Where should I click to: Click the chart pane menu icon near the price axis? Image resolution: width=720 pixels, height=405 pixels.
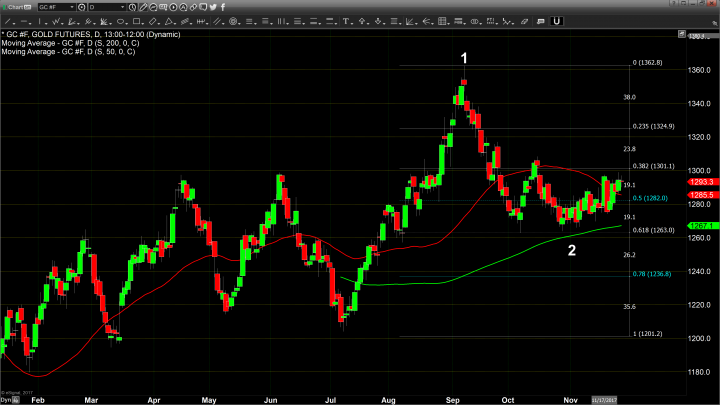coord(681,34)
